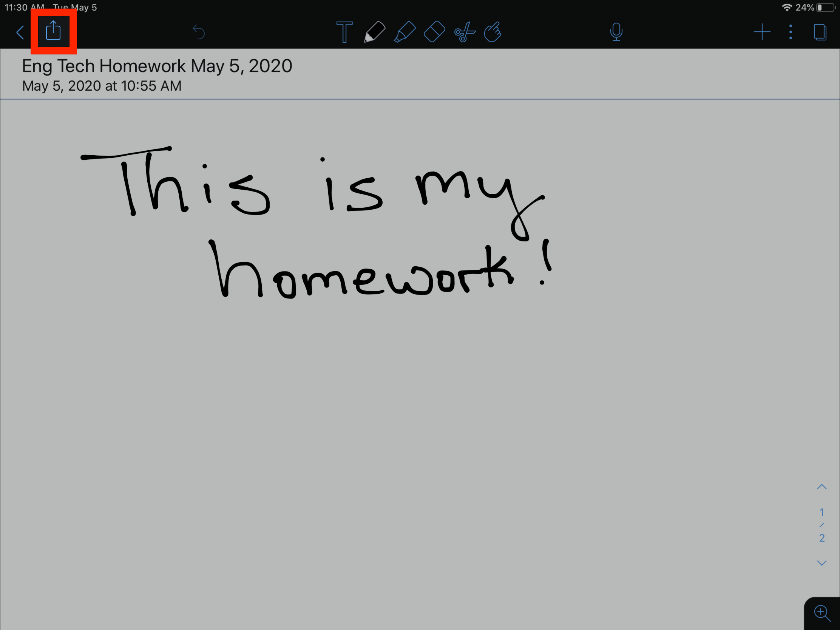Go back with the left chevron arrow
Screen dimensions: 840x630
(20, 32)
